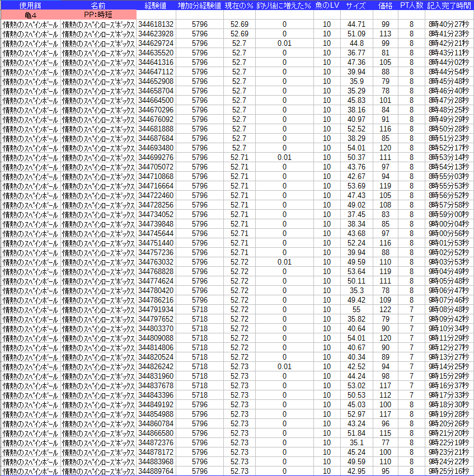
Task: Click the timestamp 8時59分00秒
Action: 449,214
